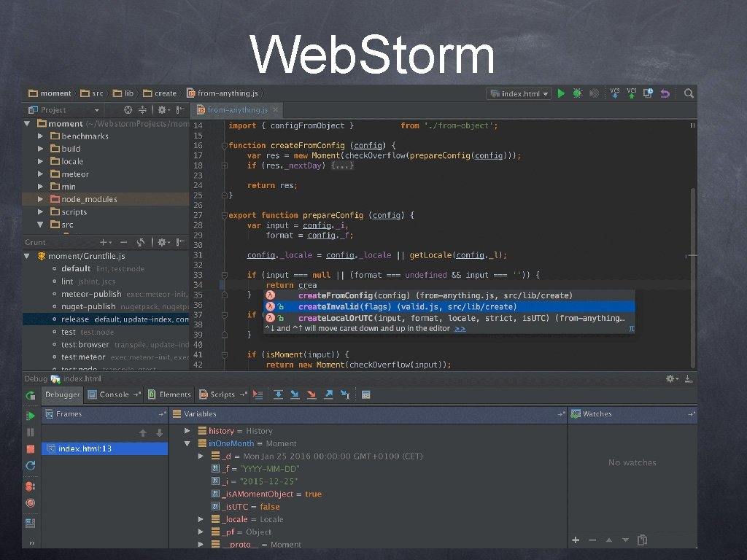
Task: Start debugging with the green bug icon
Action: pyautogui.click(x=578, y=93)
